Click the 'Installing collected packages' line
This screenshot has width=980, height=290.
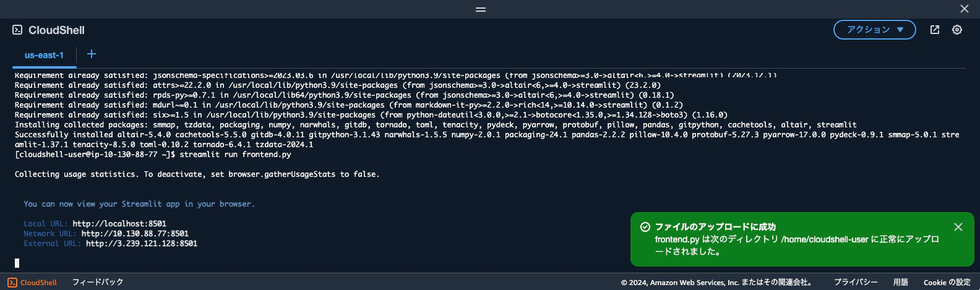(x=436, y=125)
